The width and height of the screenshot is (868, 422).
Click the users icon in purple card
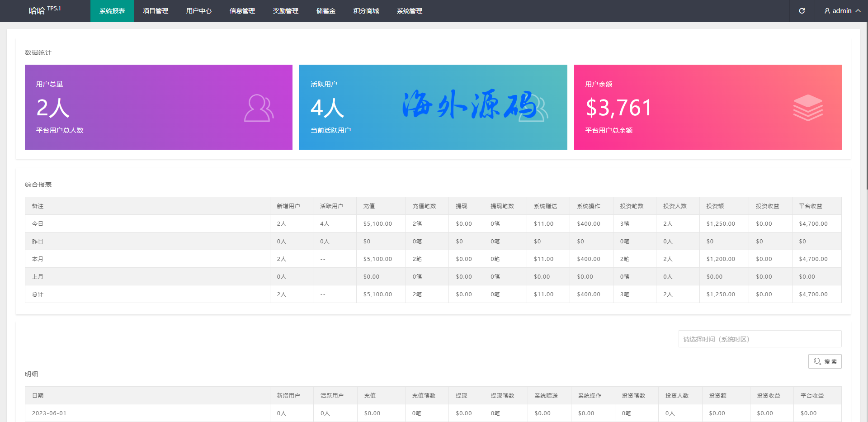point(259,108)
